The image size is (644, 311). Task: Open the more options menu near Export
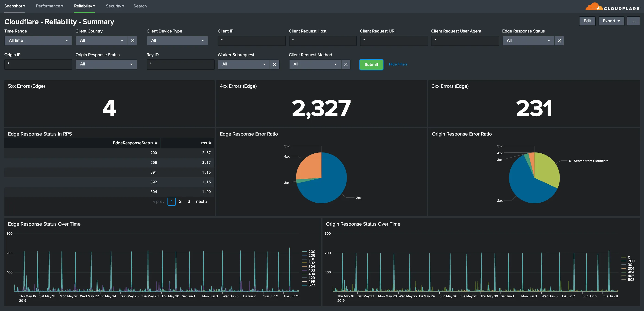click(x=634, y=21)
